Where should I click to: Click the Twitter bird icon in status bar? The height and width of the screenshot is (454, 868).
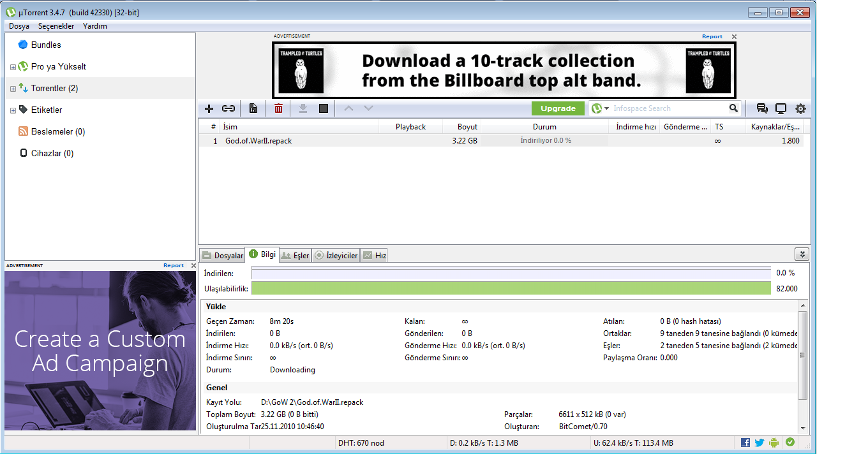click(759, 443)
